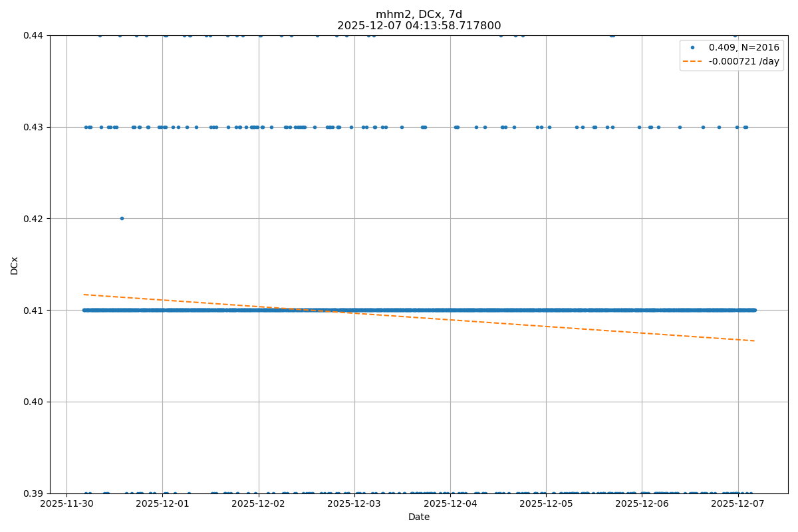Image resolution: width=798 pixels, height=532 pixels.
Task: Click the orange dashed line sample in the legend
Action: pyautogui.click(x=692, y=61)
